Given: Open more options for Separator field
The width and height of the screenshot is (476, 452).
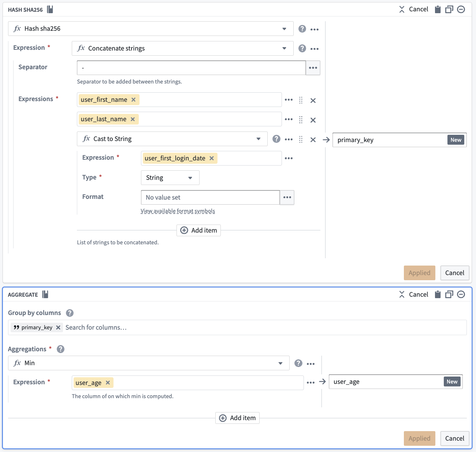Looking at the screenshot, I should click(x=313, y=68).
